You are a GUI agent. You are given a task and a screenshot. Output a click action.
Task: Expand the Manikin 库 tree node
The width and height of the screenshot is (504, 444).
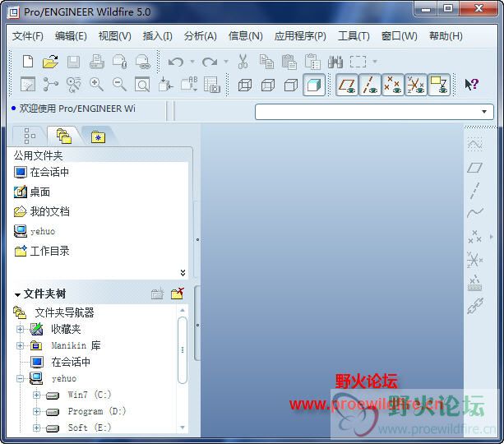click(x=21, y=345)
